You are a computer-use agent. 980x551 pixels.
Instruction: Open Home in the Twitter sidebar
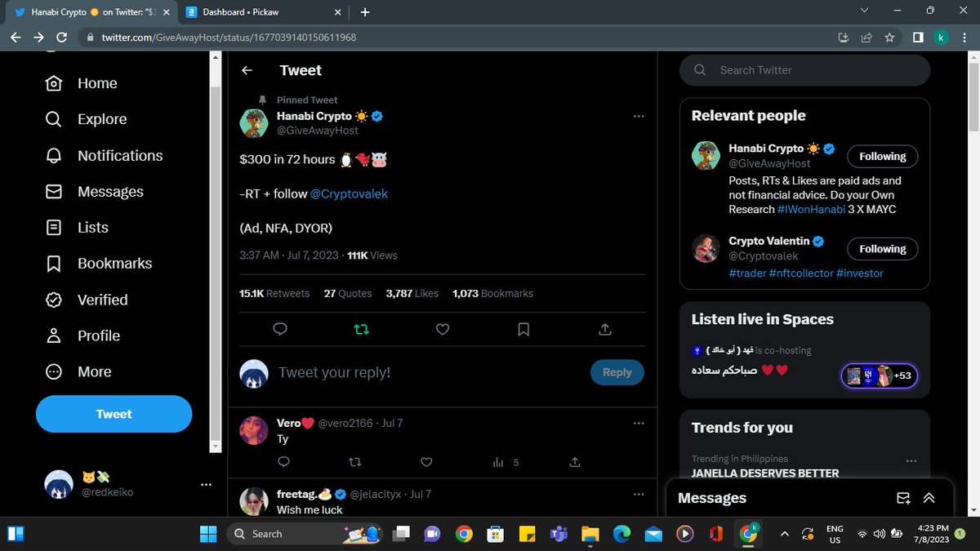click(x=81, y=83)
